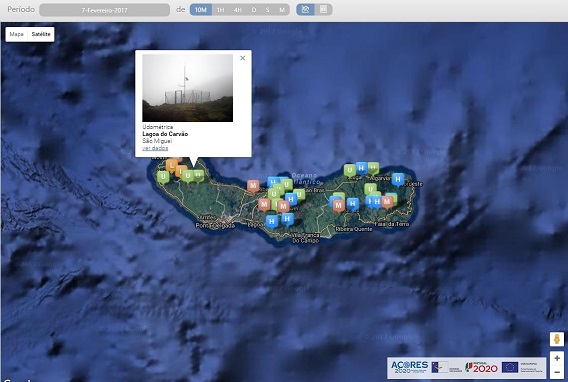The height and width of the screenshot is (382, 568).
Task: Click the station photo thumbnail
Action: click(188, 88)
